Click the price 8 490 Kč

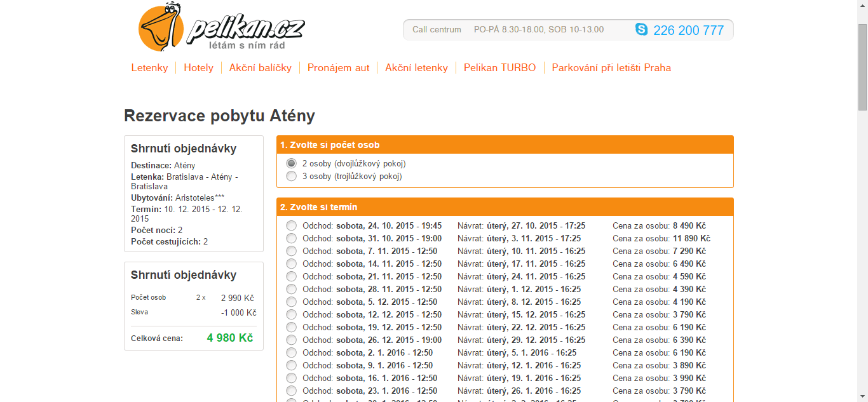pyautogui.click(x=689, y=225)
